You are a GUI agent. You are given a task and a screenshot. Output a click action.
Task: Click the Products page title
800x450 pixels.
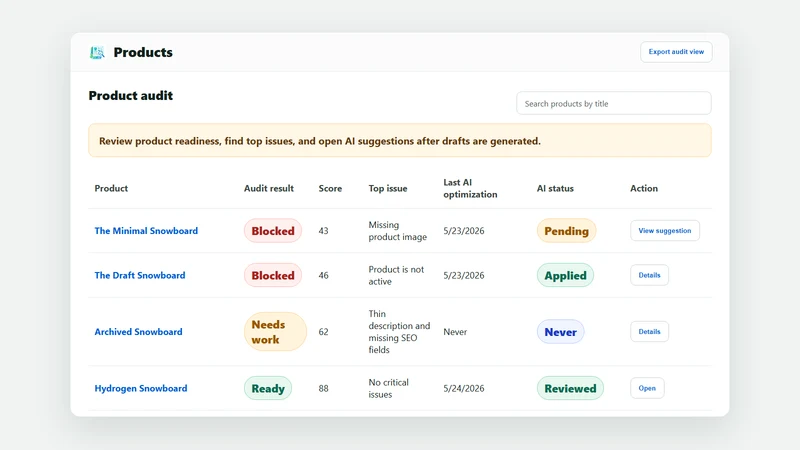[143, 52]
